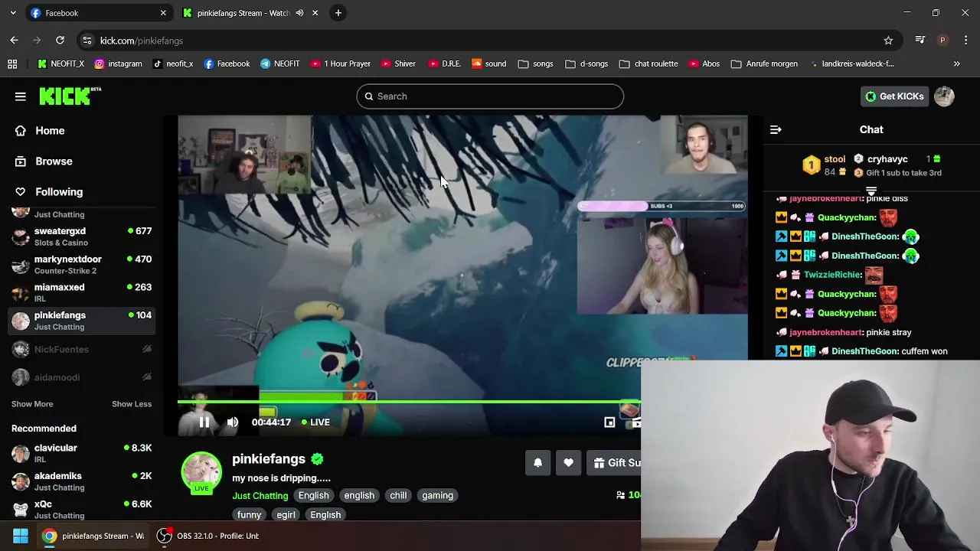This screenshot has width=980, height=551.
Task: Open the offline NickFuentes channel
Action: (x=82, y=350)
